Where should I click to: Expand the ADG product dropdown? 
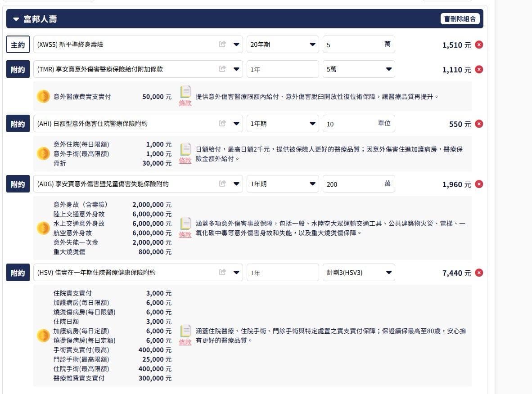(236, 184)
